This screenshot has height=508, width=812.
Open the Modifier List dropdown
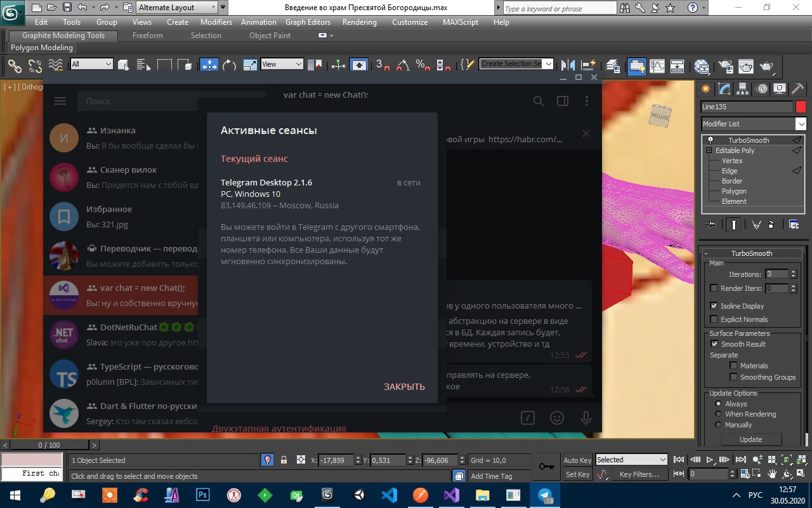(754, 124)
